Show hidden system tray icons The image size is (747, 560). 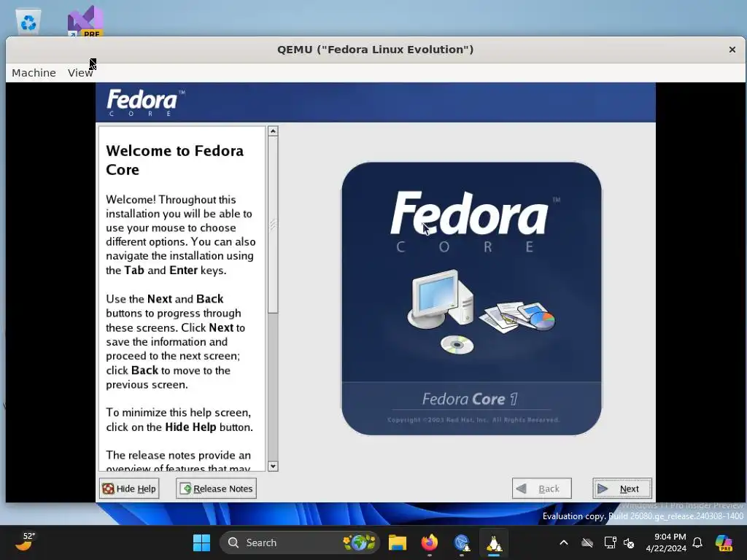tap(564, 542)
